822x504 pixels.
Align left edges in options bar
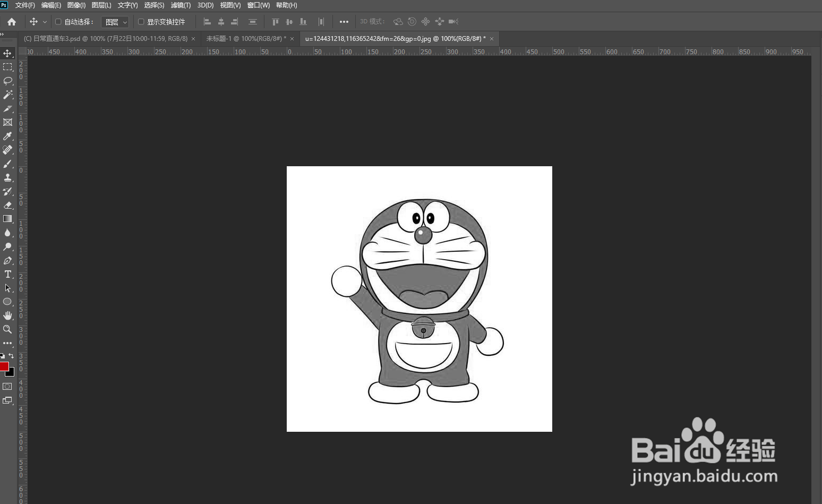208,22
